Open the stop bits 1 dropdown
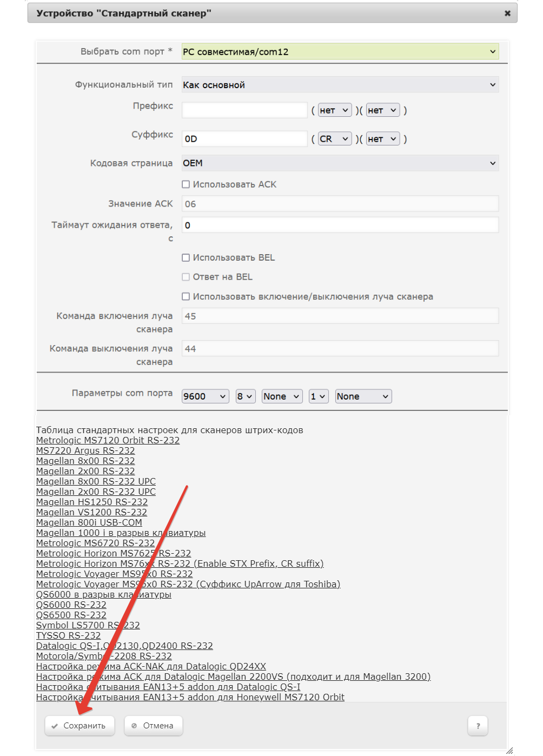The image size is (543, 756). (x=319, y=396)
